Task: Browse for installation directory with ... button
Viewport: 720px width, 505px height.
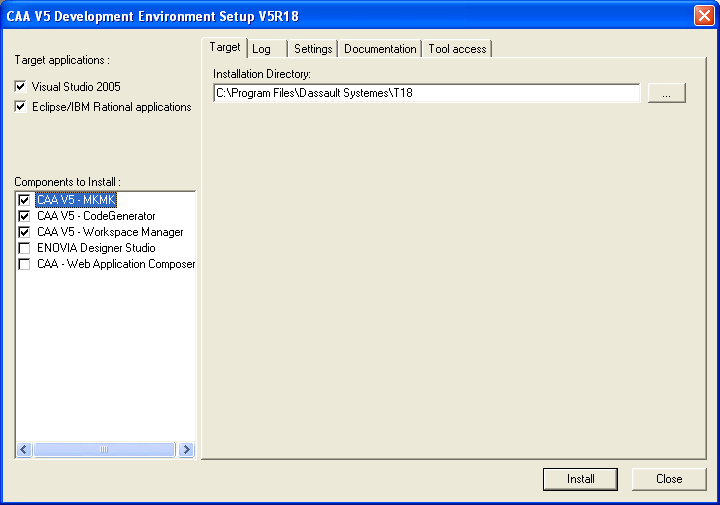Action: (x=667, y=93)
